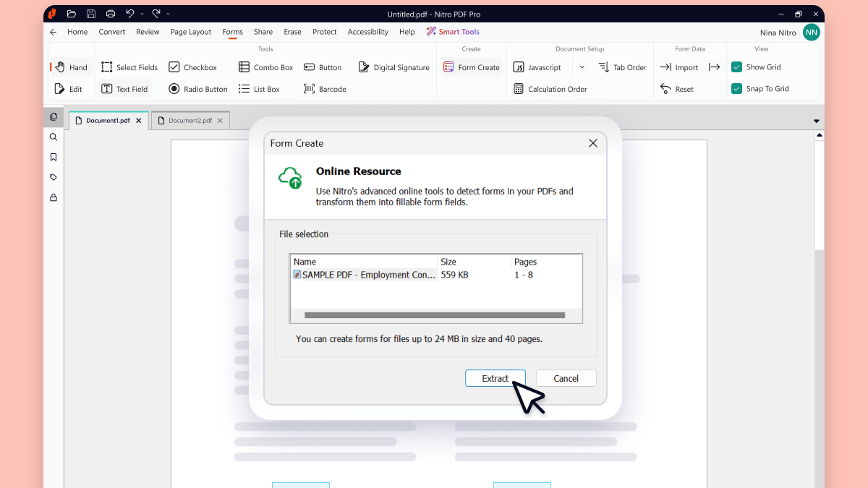The image size is (868, 488).
Task: Select the Edit tool
Action: click(69, 89)
